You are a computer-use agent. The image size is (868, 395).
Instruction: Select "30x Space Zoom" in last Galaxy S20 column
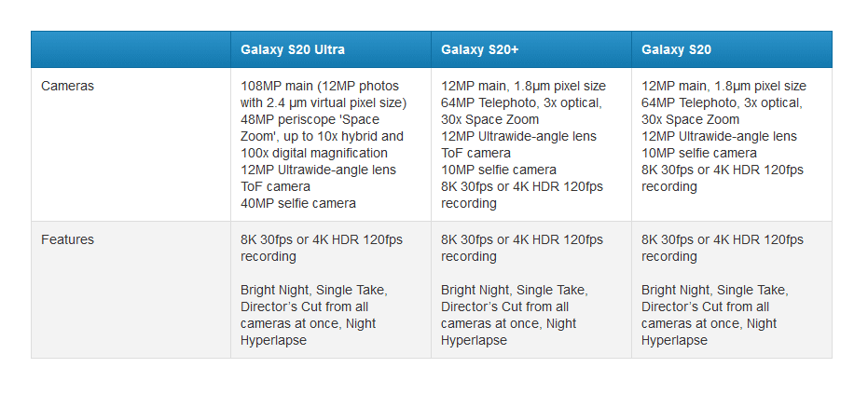[x=690, y=119]
